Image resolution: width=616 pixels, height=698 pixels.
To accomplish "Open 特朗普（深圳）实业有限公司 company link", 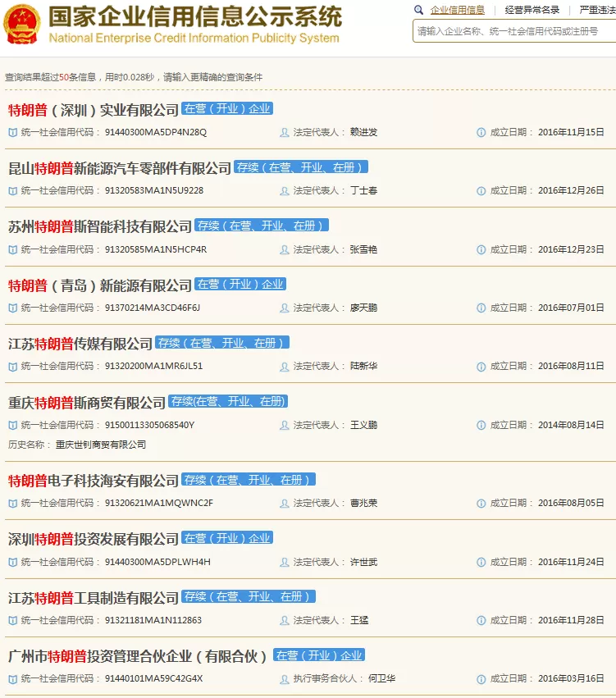I will (94, 110).
